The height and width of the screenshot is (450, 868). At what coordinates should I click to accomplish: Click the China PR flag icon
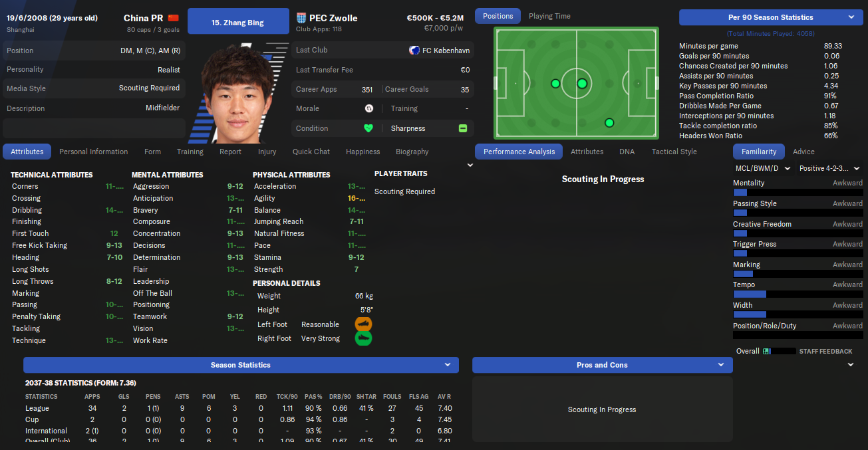tap(174, 18)
